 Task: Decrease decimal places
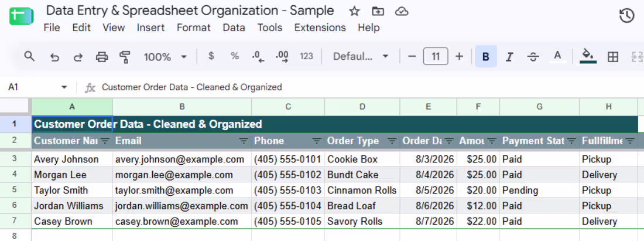point(258,57)
